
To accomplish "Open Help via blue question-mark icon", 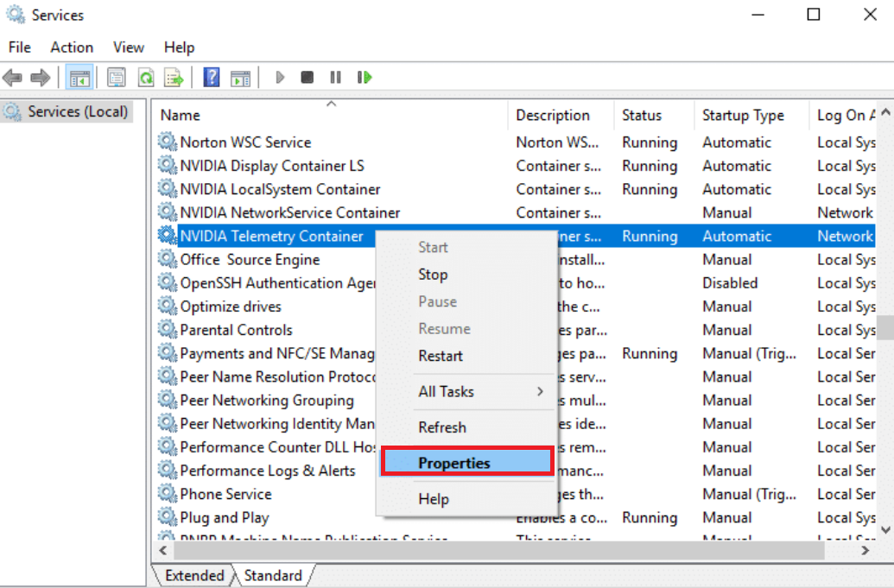I will (x=212, y=77).
